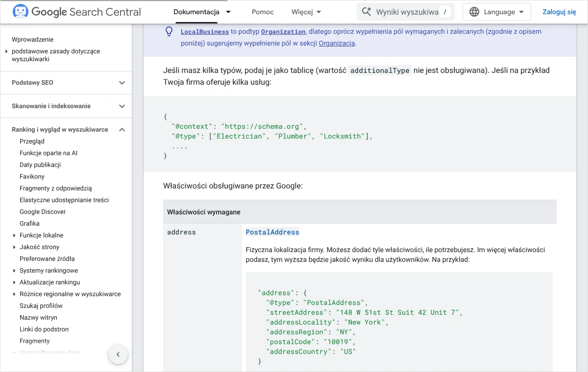
Task: Open the Language selector dropdown
Action: (x=496, y=12)
